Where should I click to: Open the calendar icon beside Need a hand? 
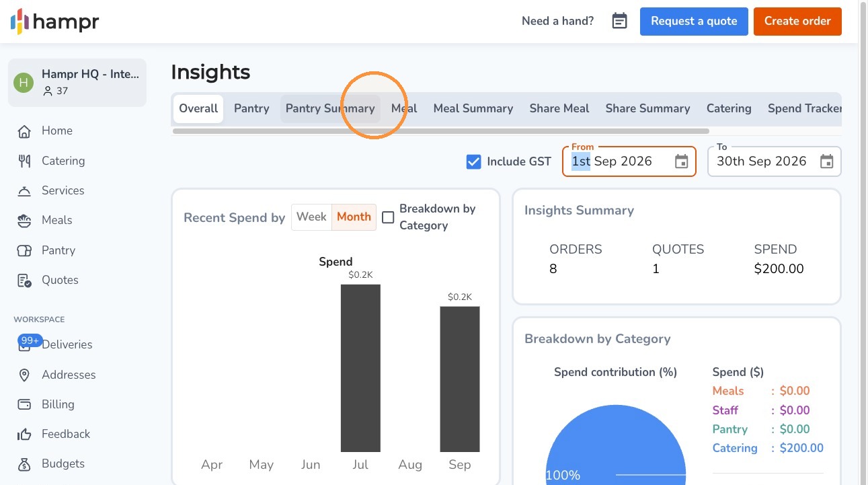619,21
